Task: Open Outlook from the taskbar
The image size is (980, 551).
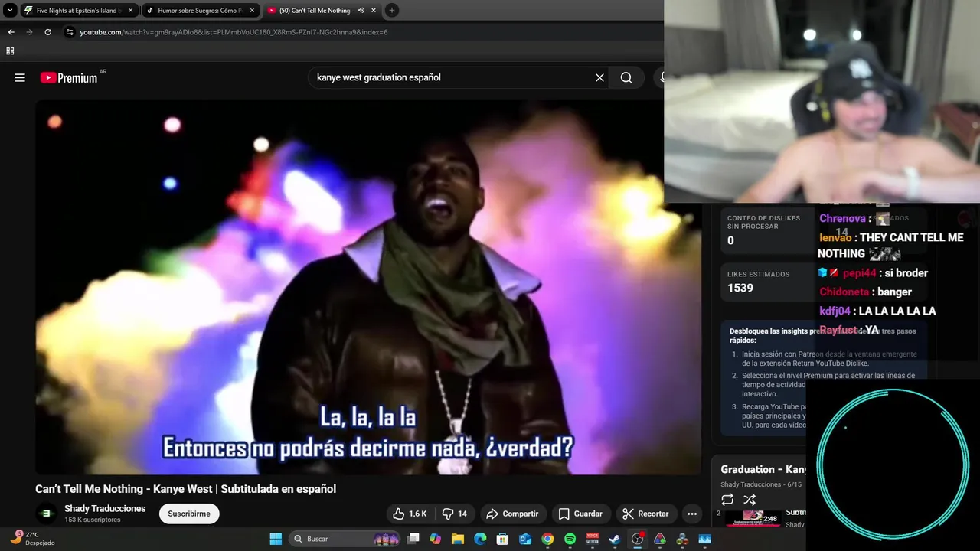Action: (x=525, y=539)
